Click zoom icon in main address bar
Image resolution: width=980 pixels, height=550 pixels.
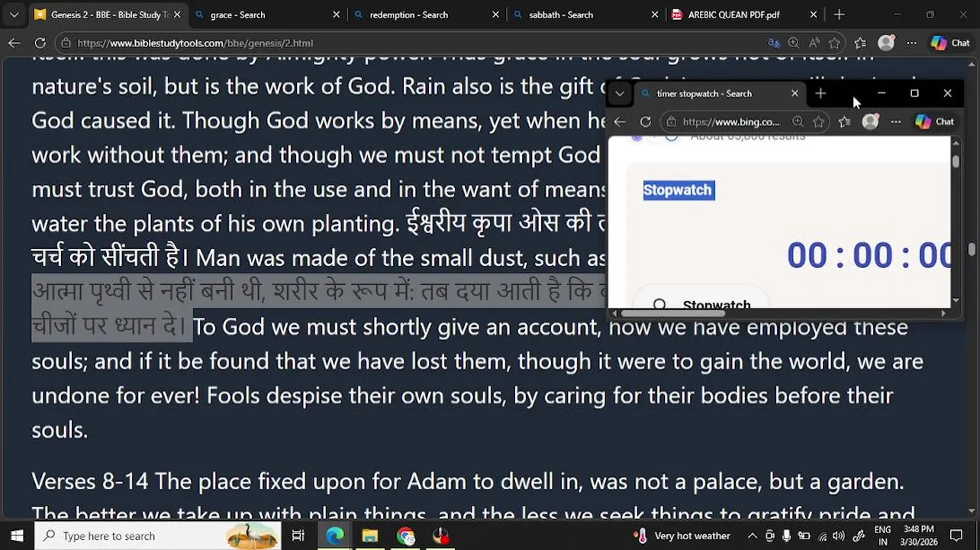click(794, 43)
